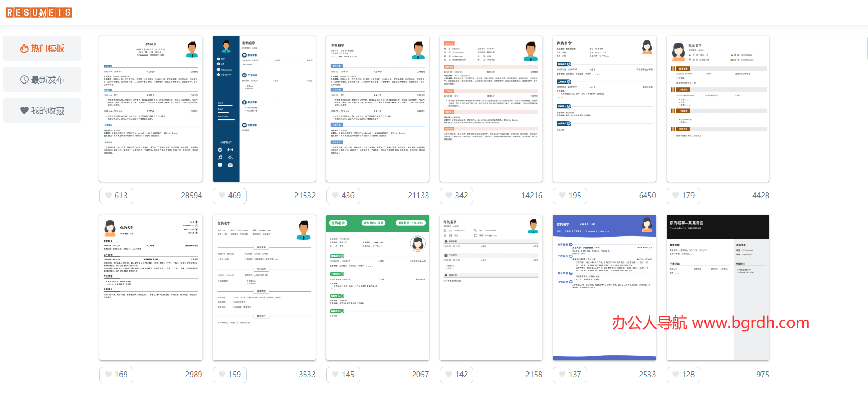Toggle the heart button showing 469
This screenshot has height=416, width=868.
pos(222,196)
